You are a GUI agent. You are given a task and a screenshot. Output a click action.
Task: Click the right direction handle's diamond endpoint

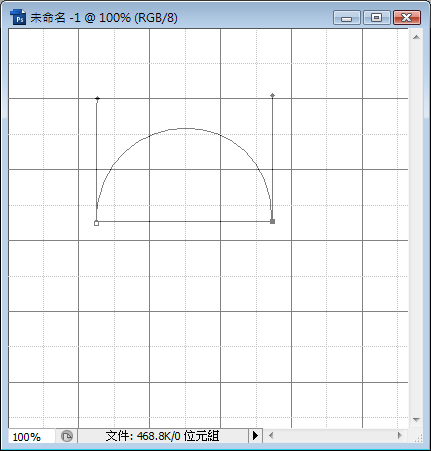(x=272, y=95)
